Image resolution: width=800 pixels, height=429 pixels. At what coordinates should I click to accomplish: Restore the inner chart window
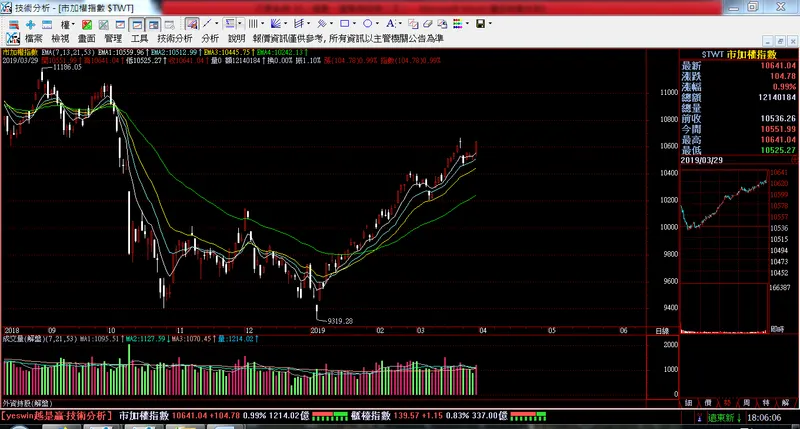[780, 41]
